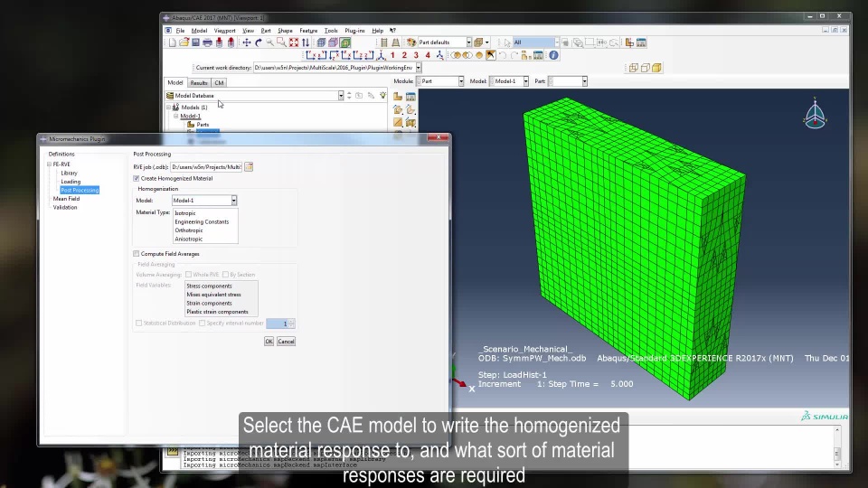Select Isotropic material type

pyautogui.click(x=185, y=213)
